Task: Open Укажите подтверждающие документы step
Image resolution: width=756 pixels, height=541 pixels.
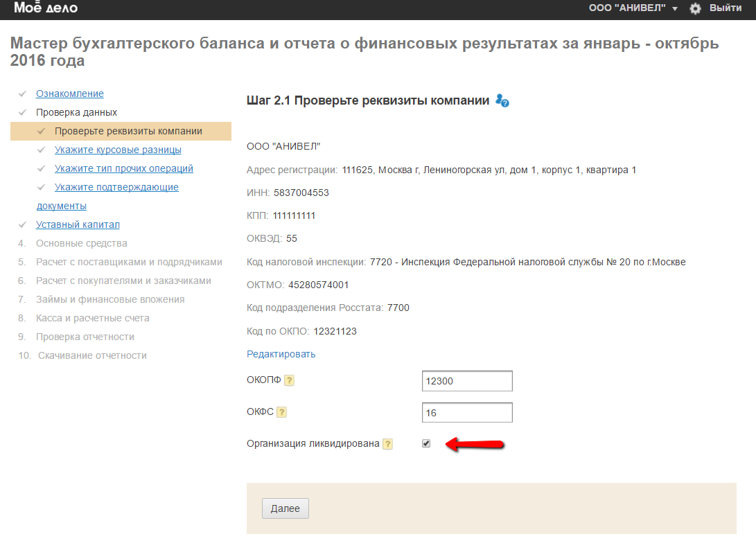Action: (116, 187)
